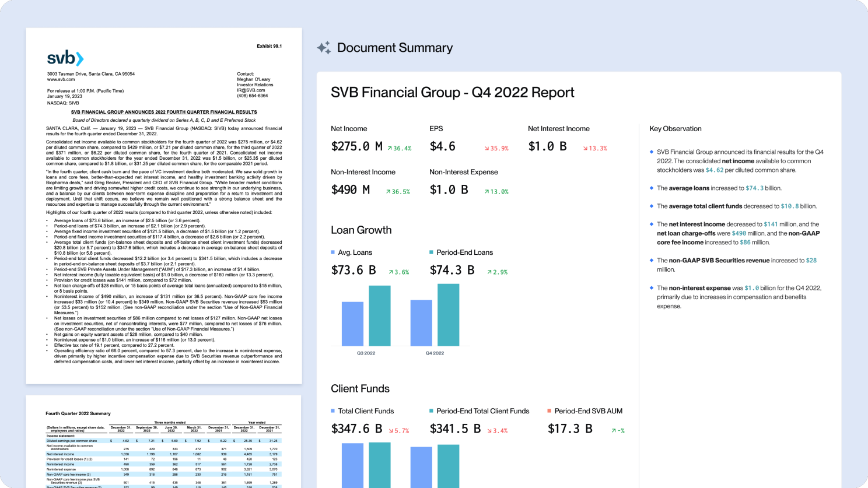Click the highlighted $86 in core fee income bullet

pos(745,243)
